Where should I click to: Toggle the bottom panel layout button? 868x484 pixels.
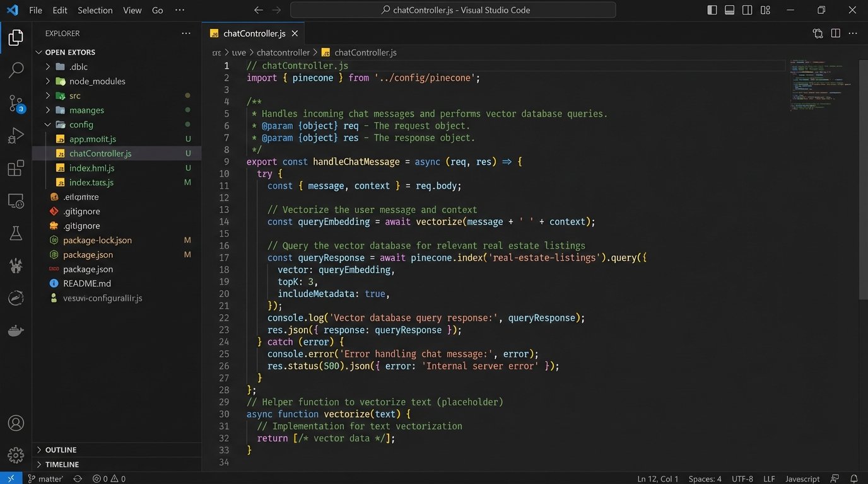point(730,10)
